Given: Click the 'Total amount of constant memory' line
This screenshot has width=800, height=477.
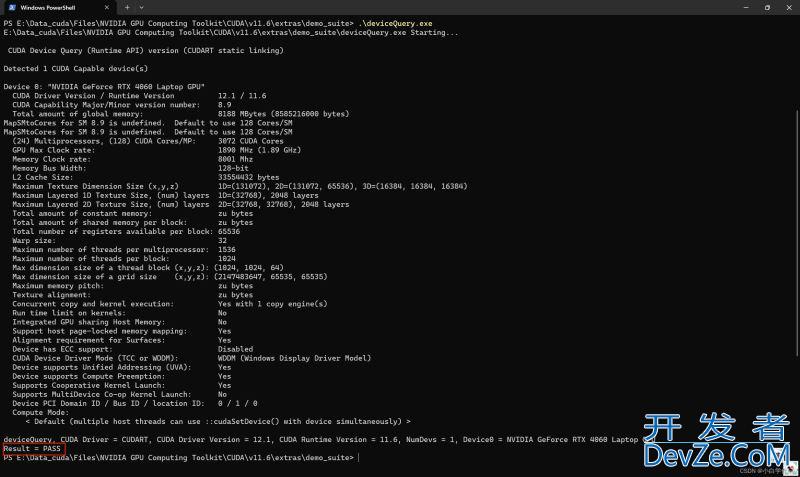Looking at the screenshot, I should click(x=133, y=214).
